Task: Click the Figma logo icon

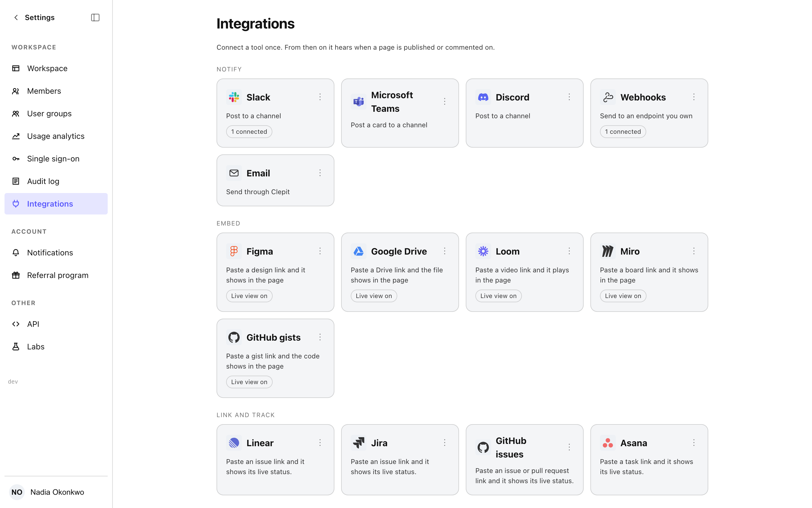Action: pos(234,251)
